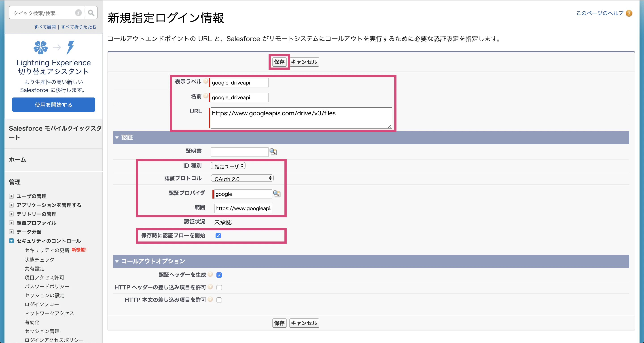Click the Lightning Experience flower logo

pos(40,47)
